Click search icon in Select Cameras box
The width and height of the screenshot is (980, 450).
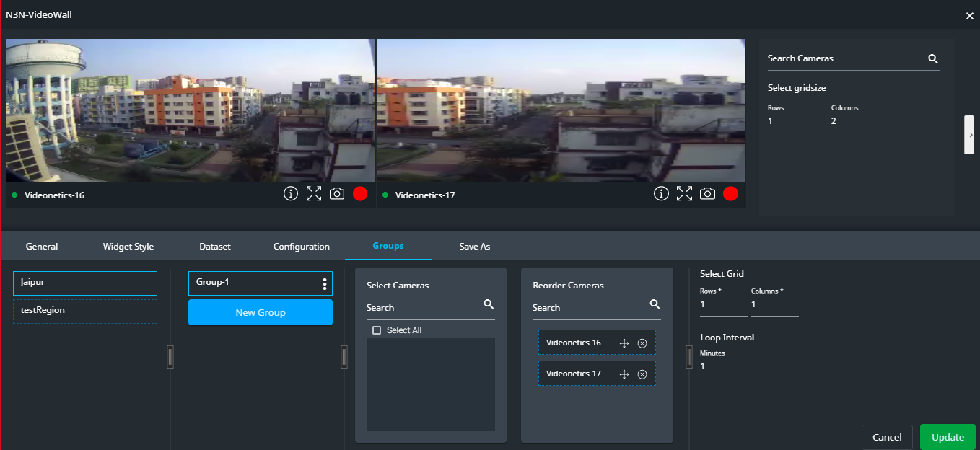click(489, 304)
